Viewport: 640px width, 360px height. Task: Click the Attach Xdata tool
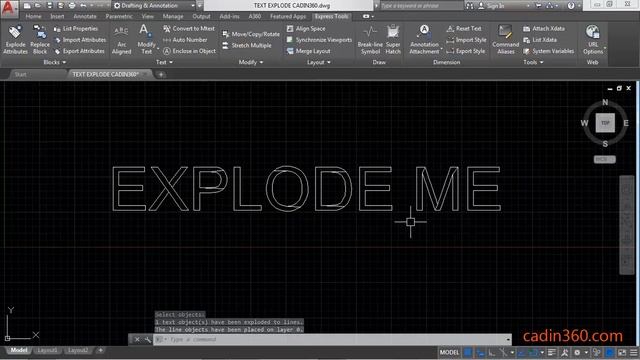[544, 29]
